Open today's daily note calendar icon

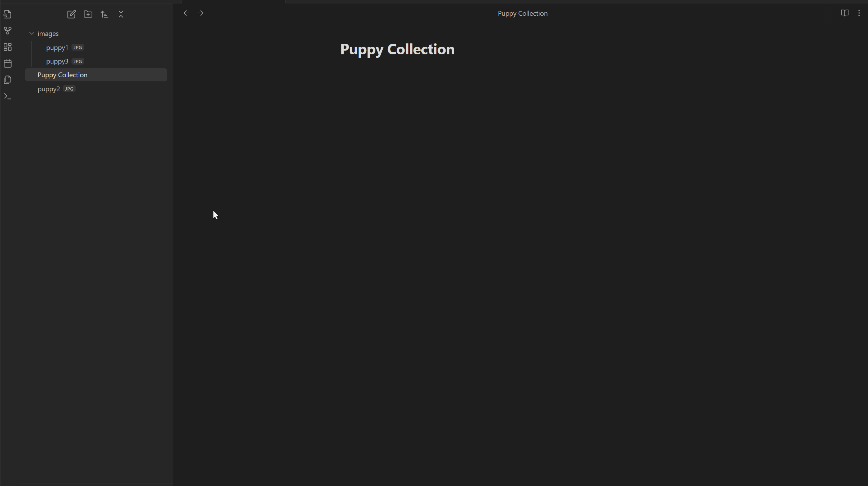point(8,64)
